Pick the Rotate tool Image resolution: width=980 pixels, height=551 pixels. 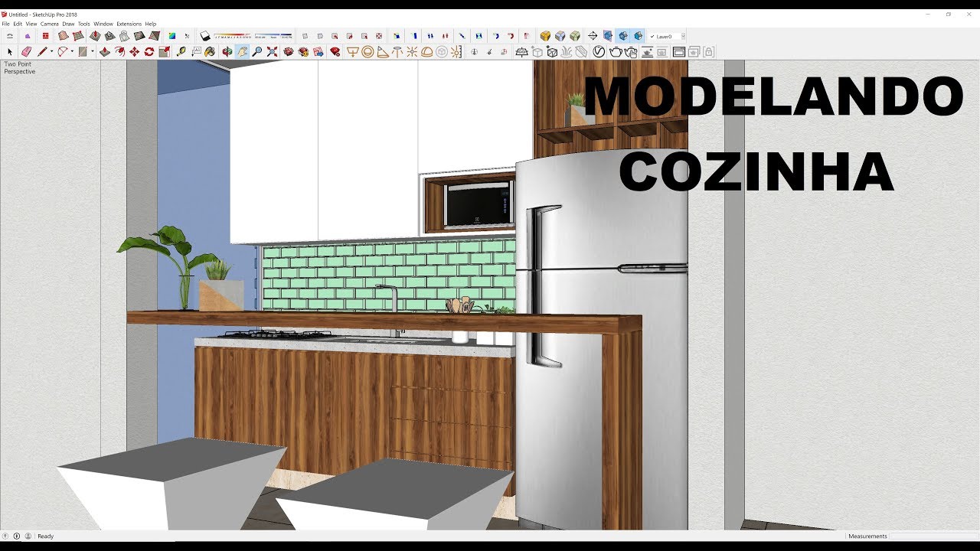tap(149, 51)
